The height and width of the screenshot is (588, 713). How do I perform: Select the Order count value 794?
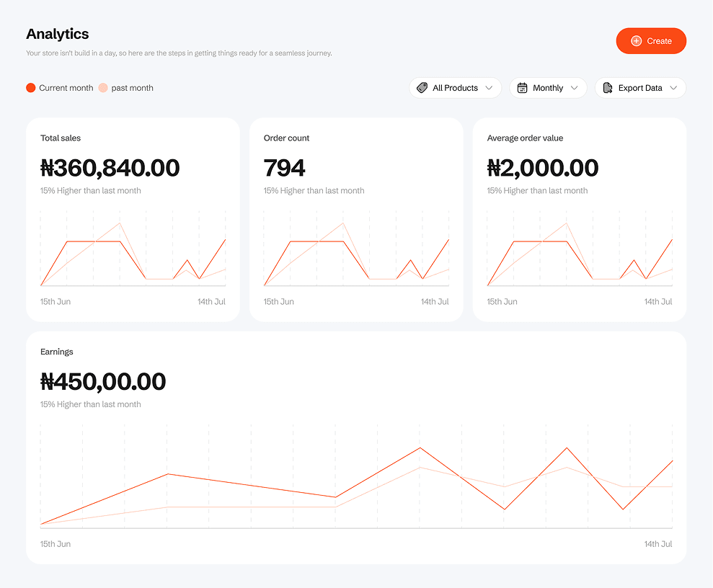click(x=284, y=168)
